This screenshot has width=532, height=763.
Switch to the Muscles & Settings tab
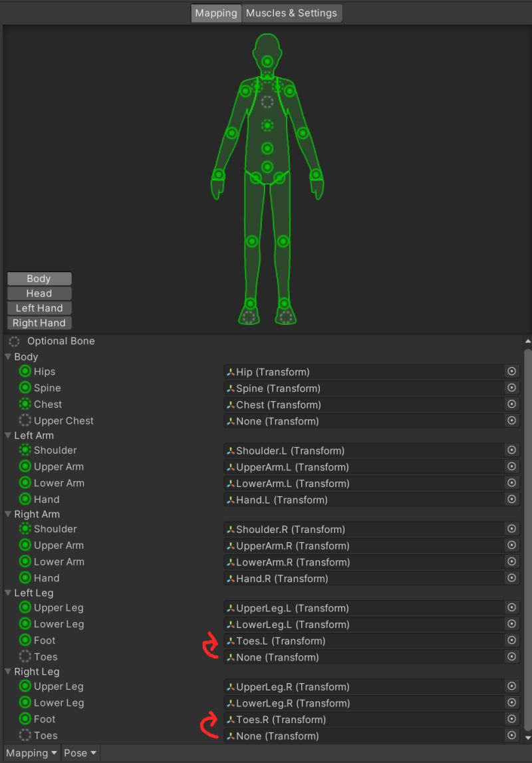[x=291, y=13]
